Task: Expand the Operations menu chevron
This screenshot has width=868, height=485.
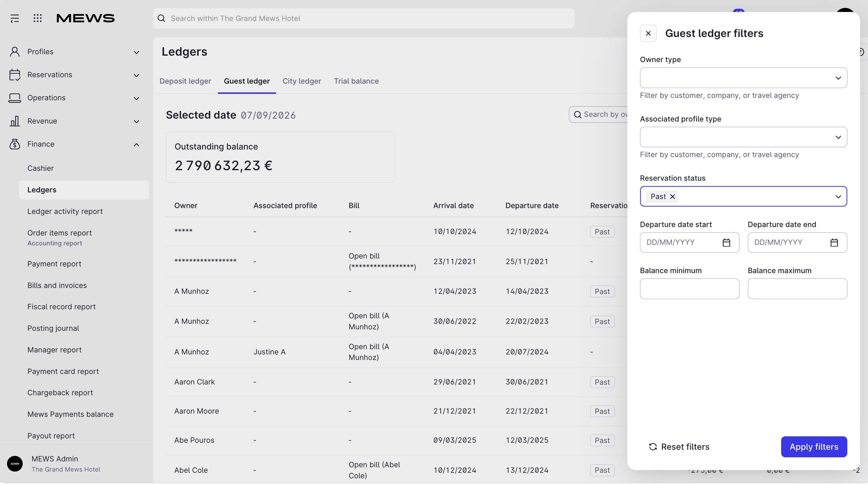Action: [136, 99]
